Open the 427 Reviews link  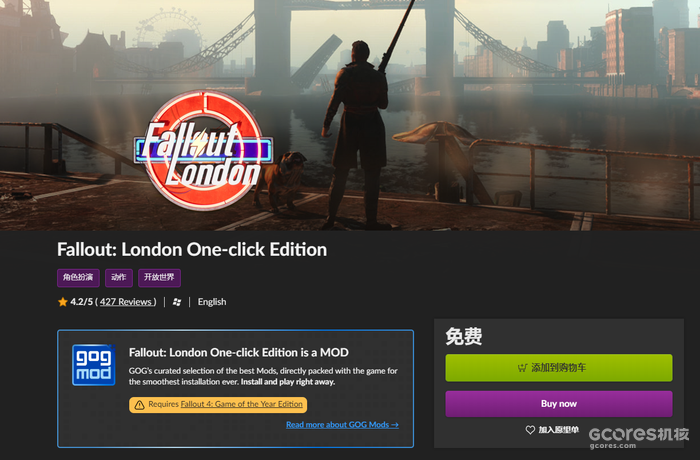pyautogui.click(x=128, y=302)
